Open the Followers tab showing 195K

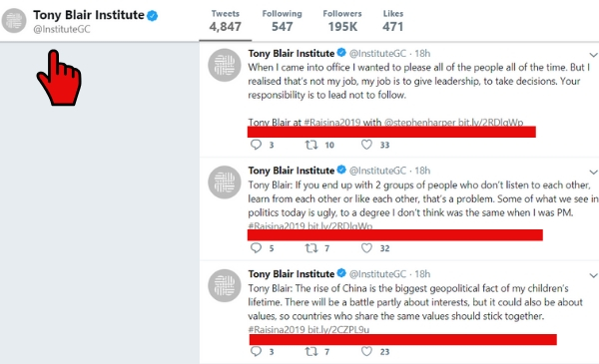click(x=342, y=21)
